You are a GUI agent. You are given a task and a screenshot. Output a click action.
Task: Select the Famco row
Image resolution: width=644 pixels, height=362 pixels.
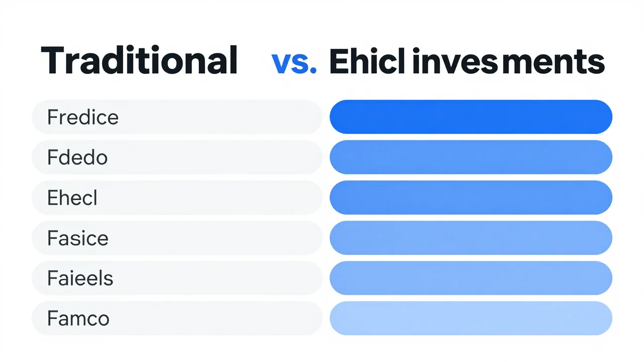click(177, 318)
